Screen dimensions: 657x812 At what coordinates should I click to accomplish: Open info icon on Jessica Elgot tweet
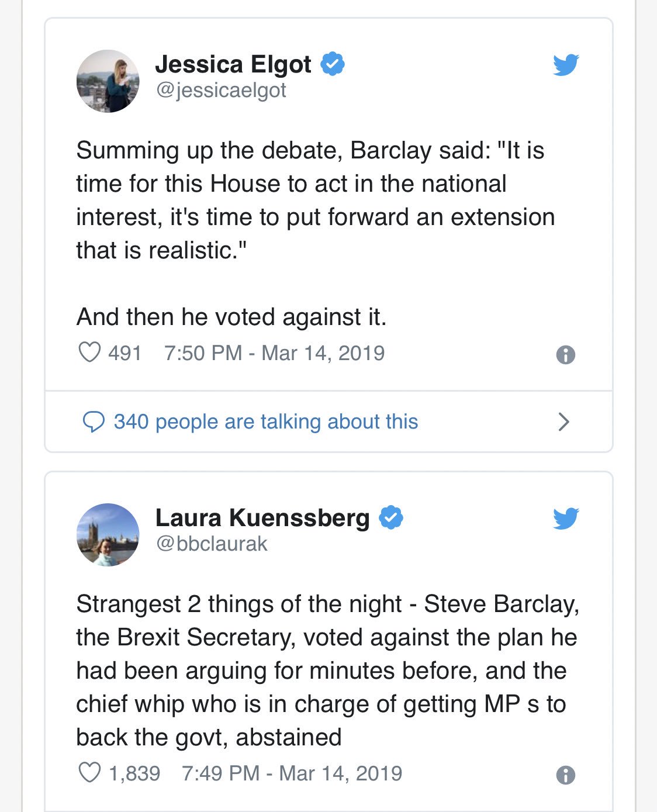[565, 355]
